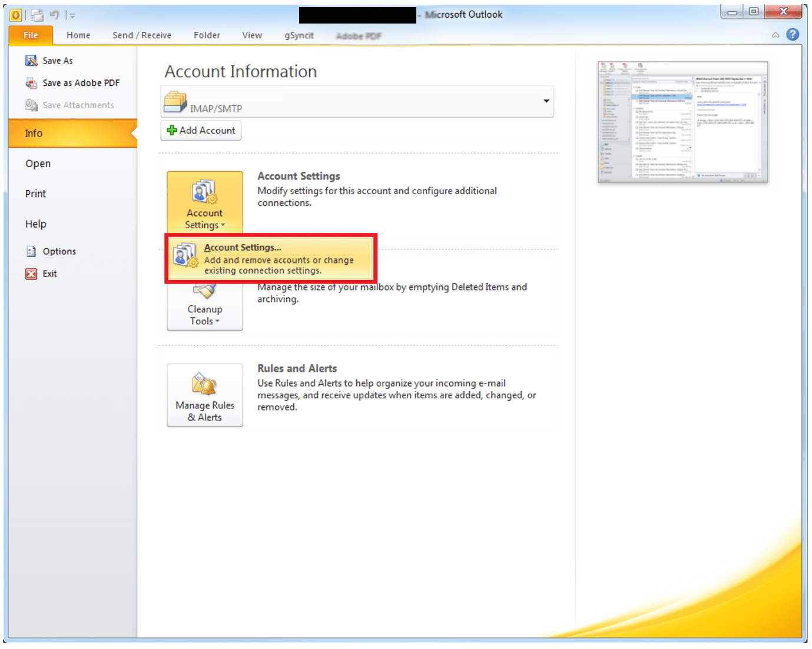
Task: Click the Outlook window preview thumbnail
Action: tap(682, 122)
